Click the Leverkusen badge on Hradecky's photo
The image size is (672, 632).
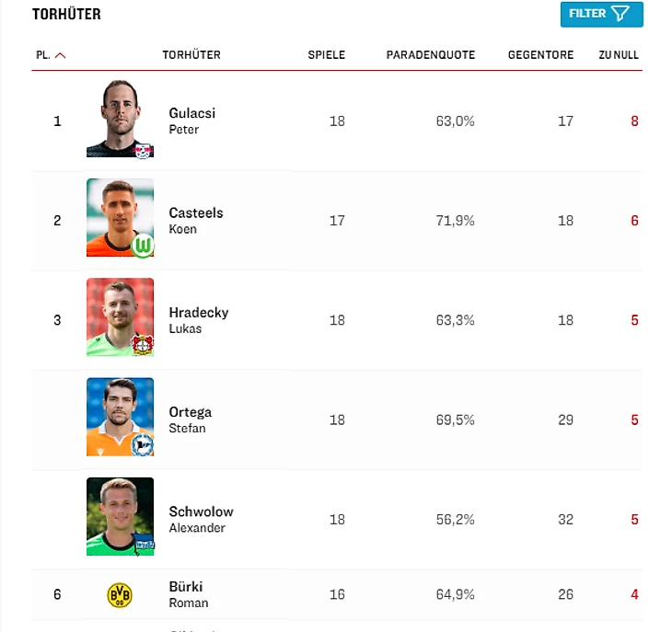click(x=143, y=346)
